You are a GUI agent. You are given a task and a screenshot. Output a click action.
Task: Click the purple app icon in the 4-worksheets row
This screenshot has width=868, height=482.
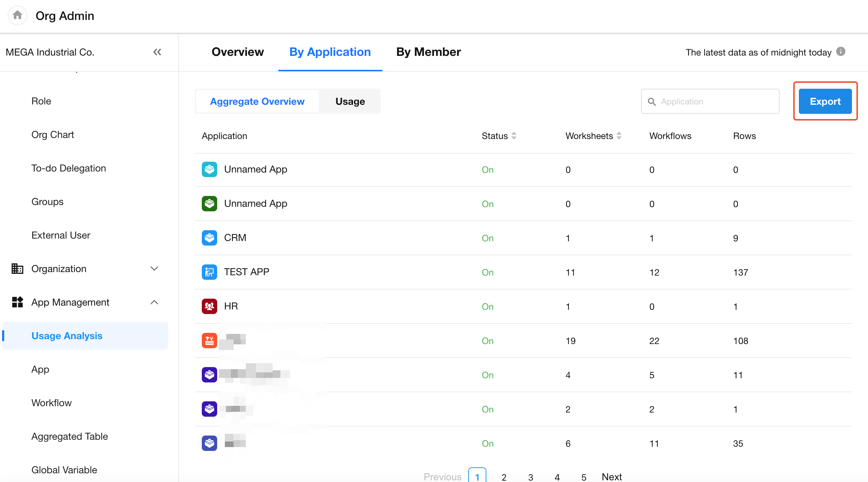[x=209, y=375]
